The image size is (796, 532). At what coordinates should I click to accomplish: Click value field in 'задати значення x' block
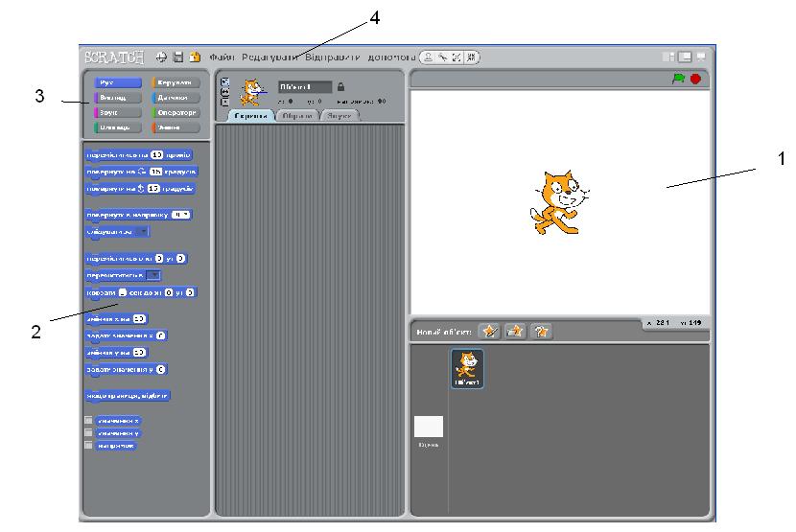click(160, 335)
